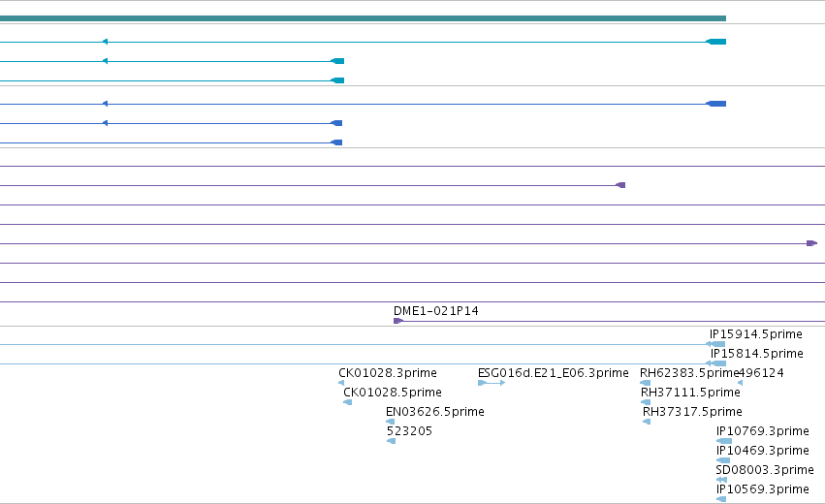Select the IP10469.3prime label
The width and height of the screenshot is (825, 504).
pos(762,451)
